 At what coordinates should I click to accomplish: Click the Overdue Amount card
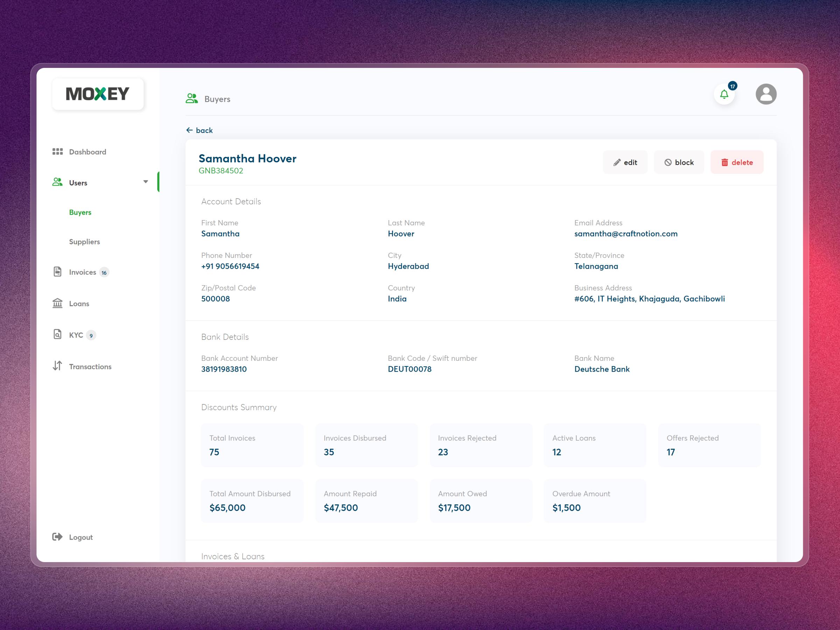pos(595,501)
